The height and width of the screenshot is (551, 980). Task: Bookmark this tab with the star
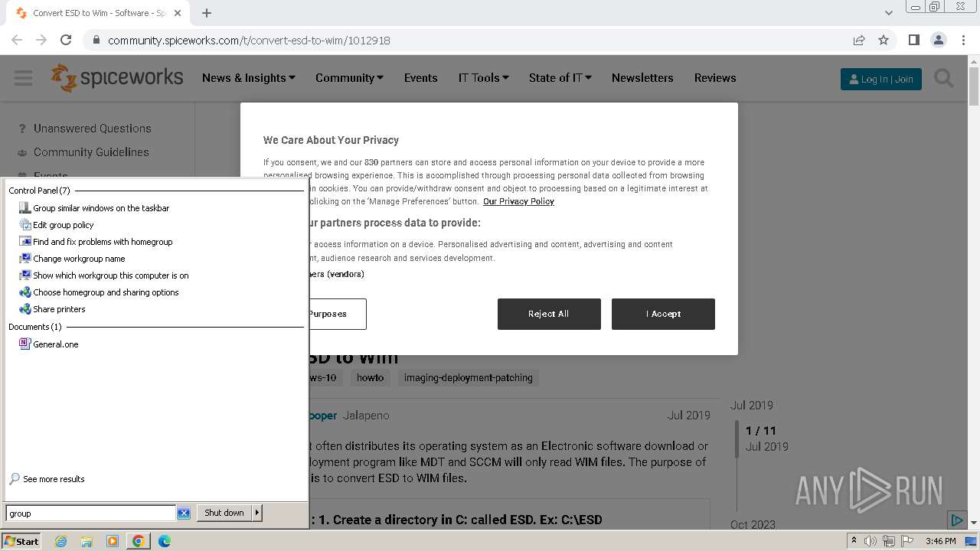point(884,40)
